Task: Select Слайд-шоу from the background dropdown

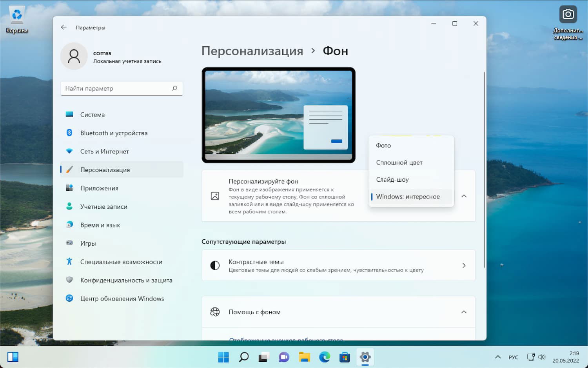Action: (x=392, y=179)
